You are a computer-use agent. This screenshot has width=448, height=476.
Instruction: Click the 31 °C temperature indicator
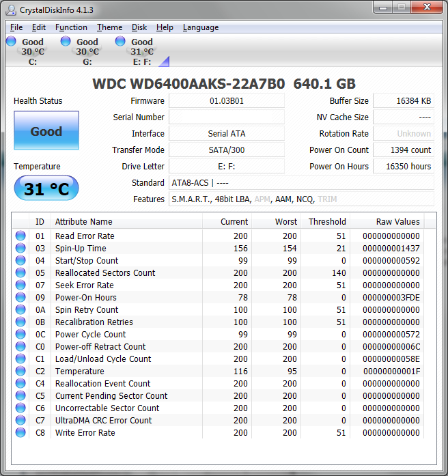tap(46, 188)
